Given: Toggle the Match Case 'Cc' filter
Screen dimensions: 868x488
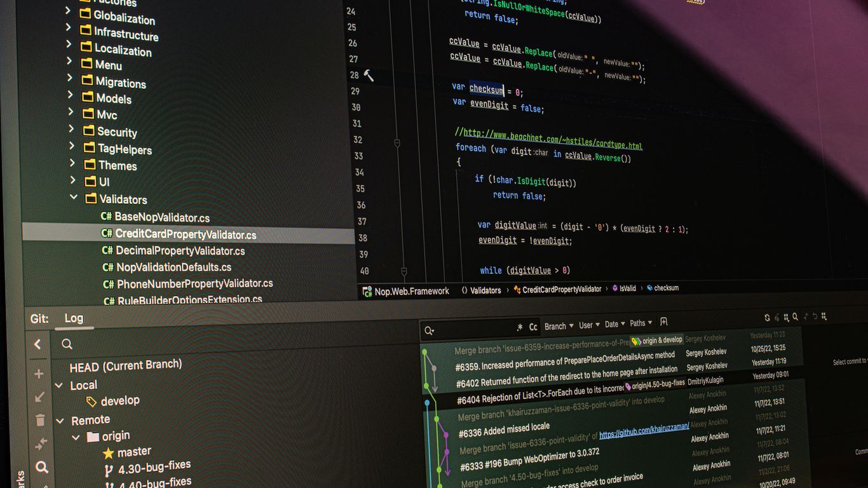Looking at the screenshot, I should [x=532, y=327].
